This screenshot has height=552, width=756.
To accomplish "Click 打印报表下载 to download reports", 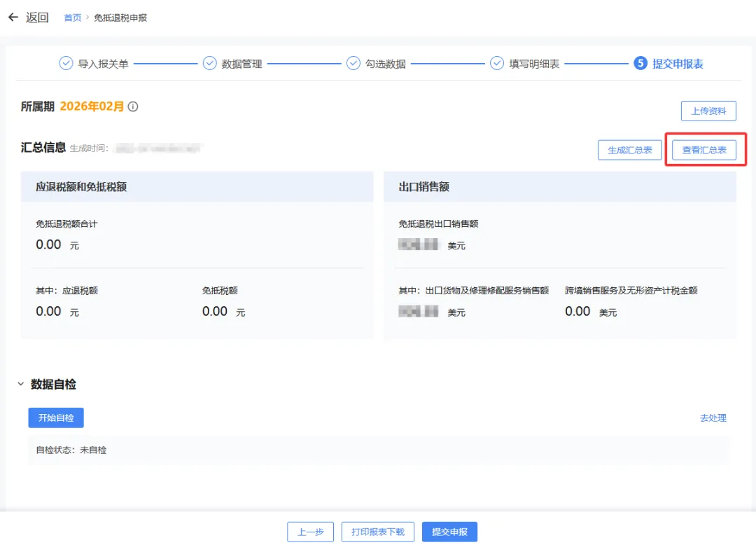I will point(377,531).
